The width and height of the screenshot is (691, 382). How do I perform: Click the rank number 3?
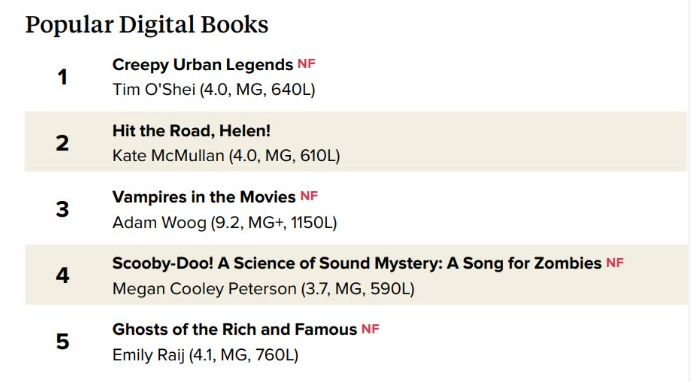[62, 209]
